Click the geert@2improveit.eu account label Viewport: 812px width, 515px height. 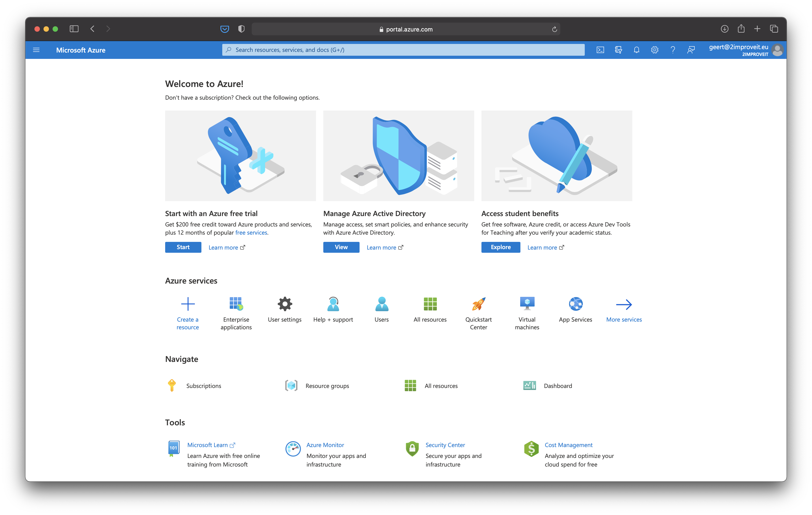[739, 47]
